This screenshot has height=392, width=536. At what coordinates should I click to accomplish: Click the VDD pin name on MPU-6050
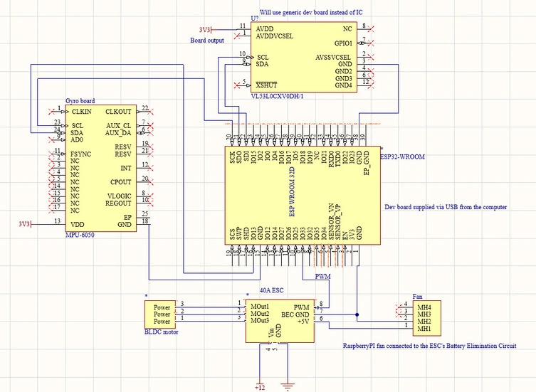(x=78, y=225)
